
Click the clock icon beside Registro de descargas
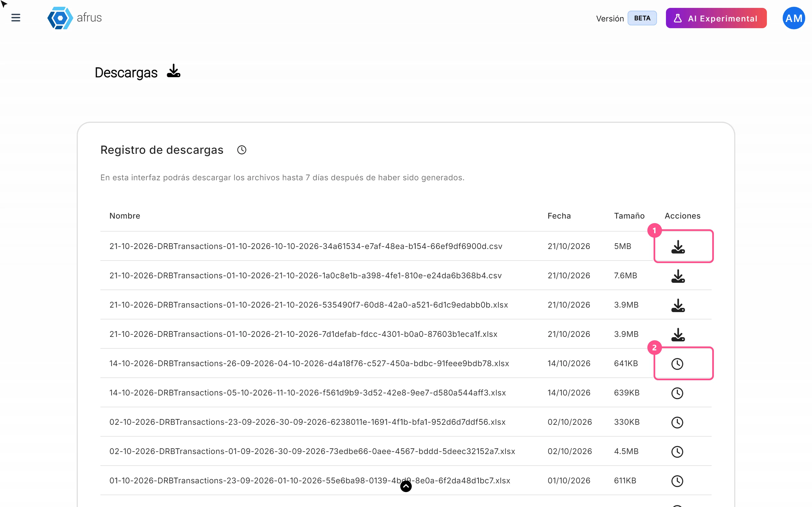point(242,150)
